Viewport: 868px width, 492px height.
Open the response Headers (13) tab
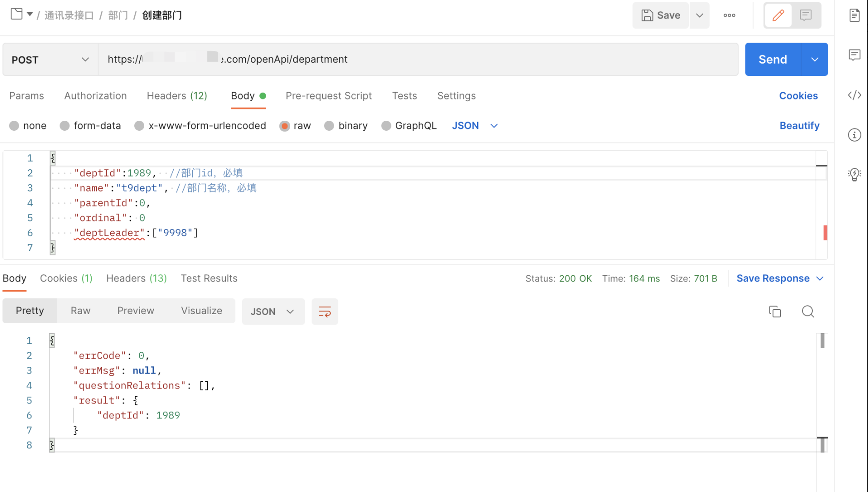pyautogui.click(x=137, y=278)
